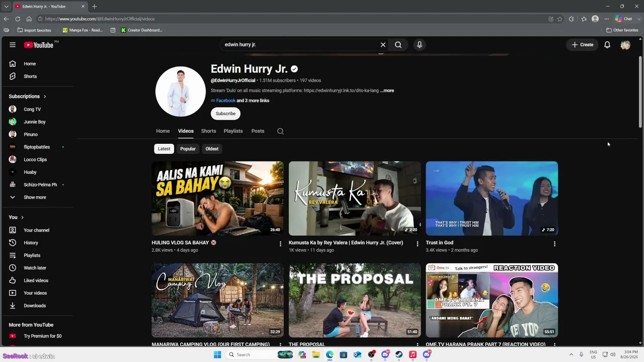Viewport: 644px width, 362px height.
Task: Open the browser tab list dropdown
Action: pos(6,7)
